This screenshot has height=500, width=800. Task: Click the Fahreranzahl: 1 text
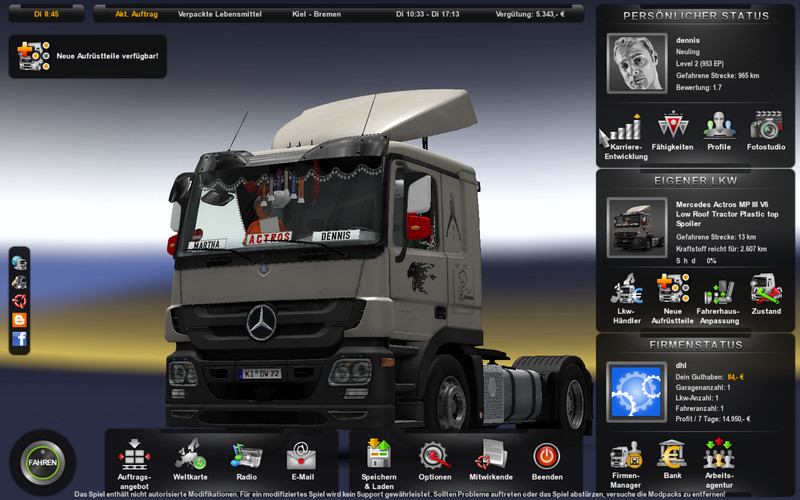(699, 409)
